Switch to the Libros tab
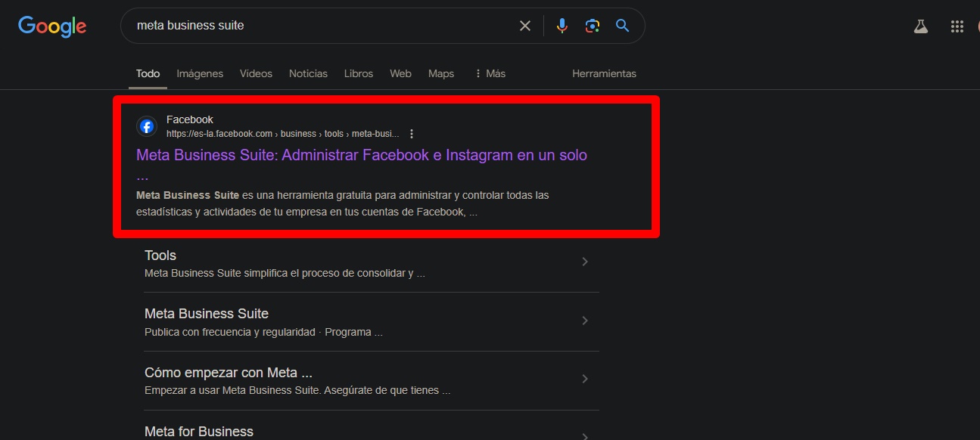 click(358, 73)
